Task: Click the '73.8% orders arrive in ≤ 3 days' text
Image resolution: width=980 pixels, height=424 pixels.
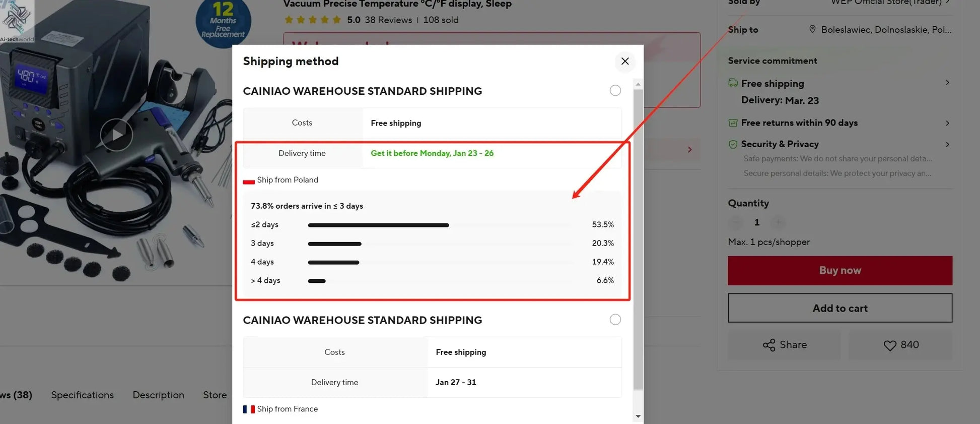Action: pos(307,206)
